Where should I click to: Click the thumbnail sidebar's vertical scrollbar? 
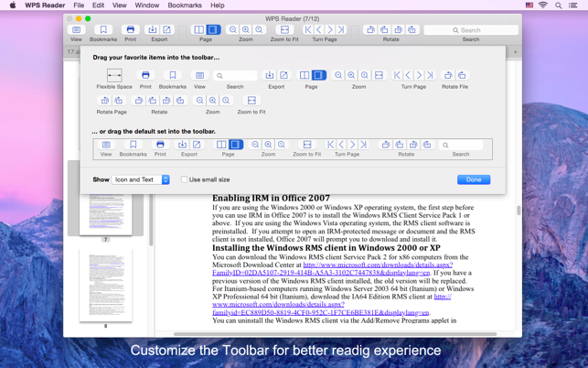[x=151, y=220]
